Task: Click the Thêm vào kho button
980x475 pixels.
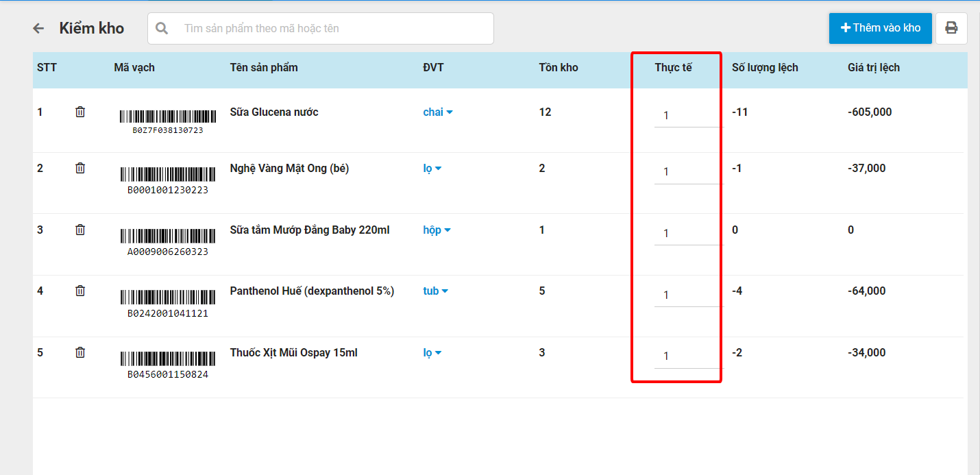Action: 881,28
